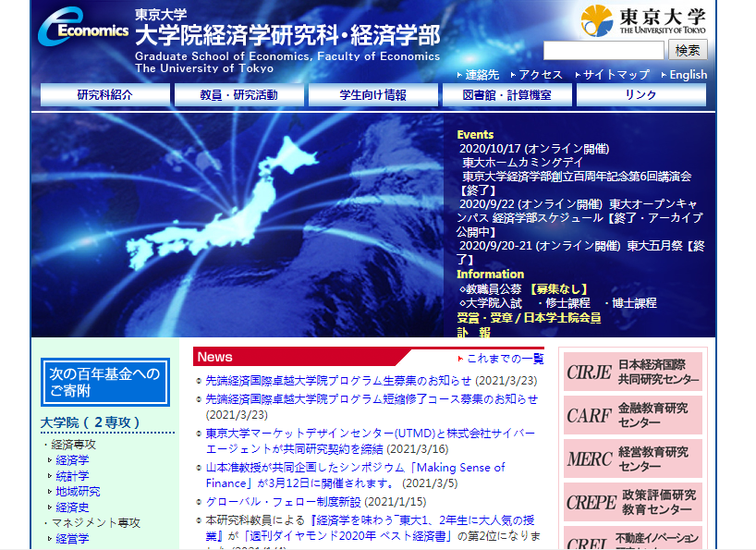756x550 pixels.
Task: Open the 訃報 link
Action: pos(473,332)
